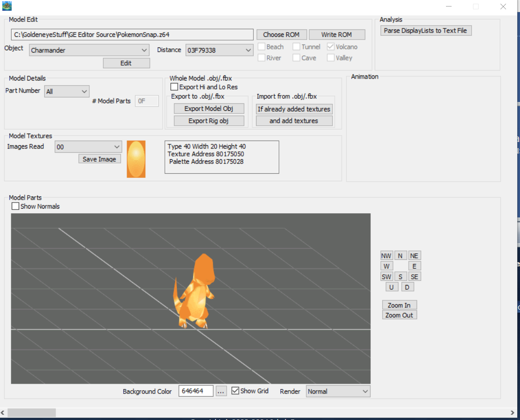The image size is (520, 420).
Task: Enable the Show Normals checkbox
Action: [x=15, y=206]
